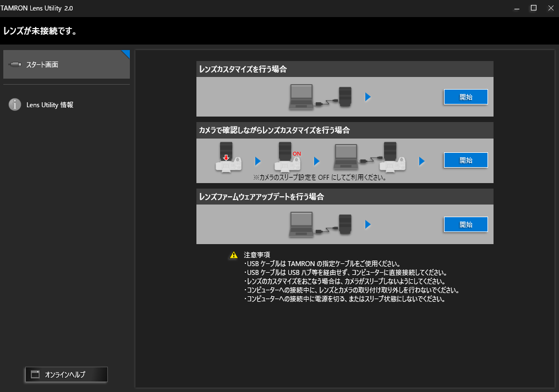
Task: Click the blue arrow right before the camera panel's 開始 button
Action: (422, 161)
